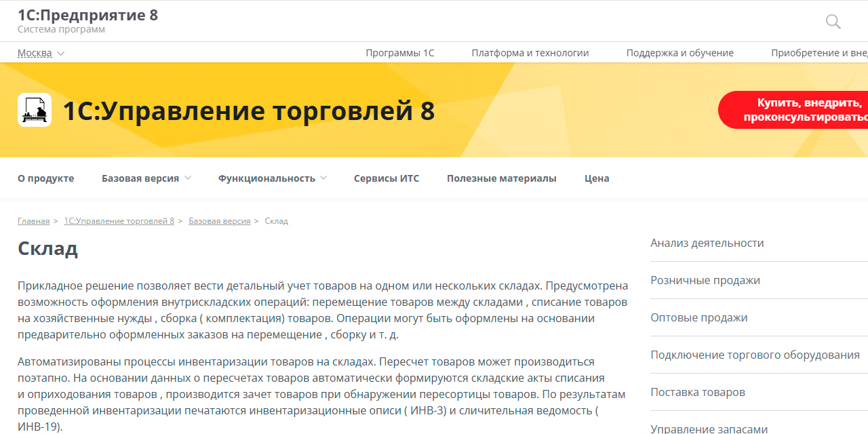The height and width of the screenshot is (434, 868).
Task: Go to the О продукте tab
Action: tap(46, 178)
